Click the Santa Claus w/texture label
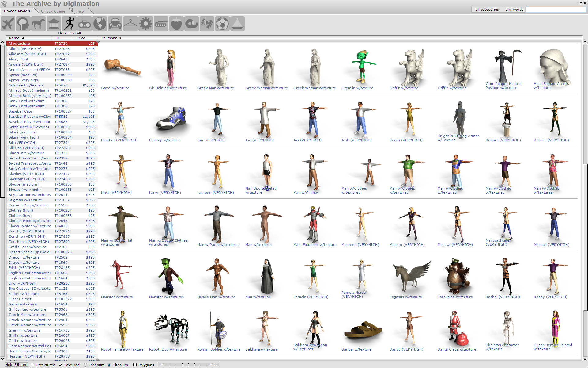This screenshot has width=588, height=368. (457, 349)
